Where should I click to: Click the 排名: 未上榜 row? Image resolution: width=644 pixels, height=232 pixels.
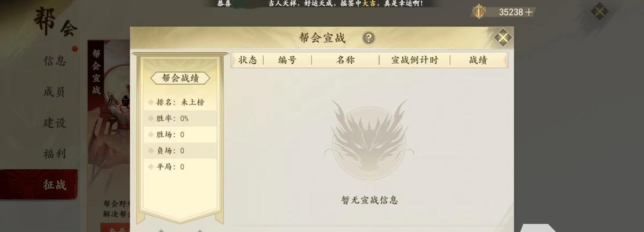(180, 102)
